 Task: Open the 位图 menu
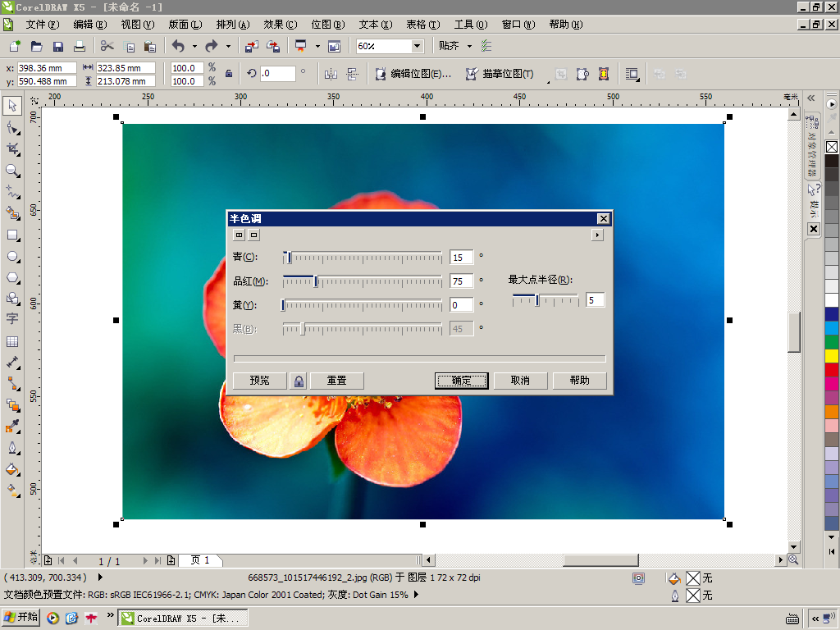[328, 25]
